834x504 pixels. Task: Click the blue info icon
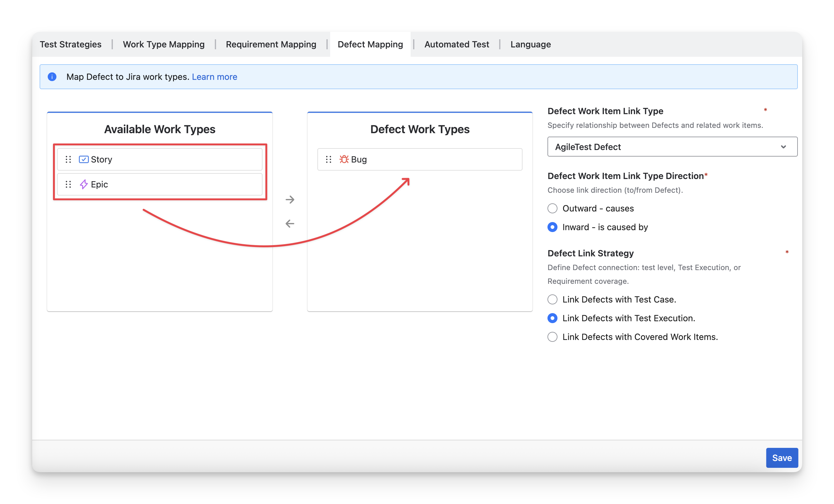click(x=52, y=77)
